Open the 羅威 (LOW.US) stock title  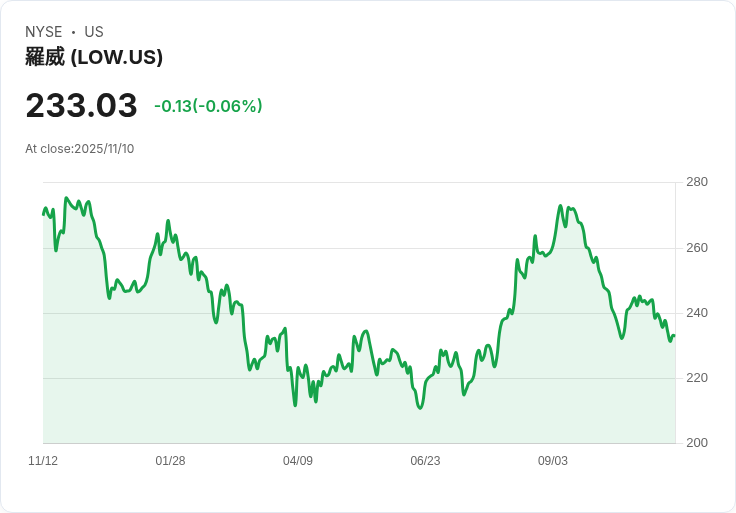point(94,57)
